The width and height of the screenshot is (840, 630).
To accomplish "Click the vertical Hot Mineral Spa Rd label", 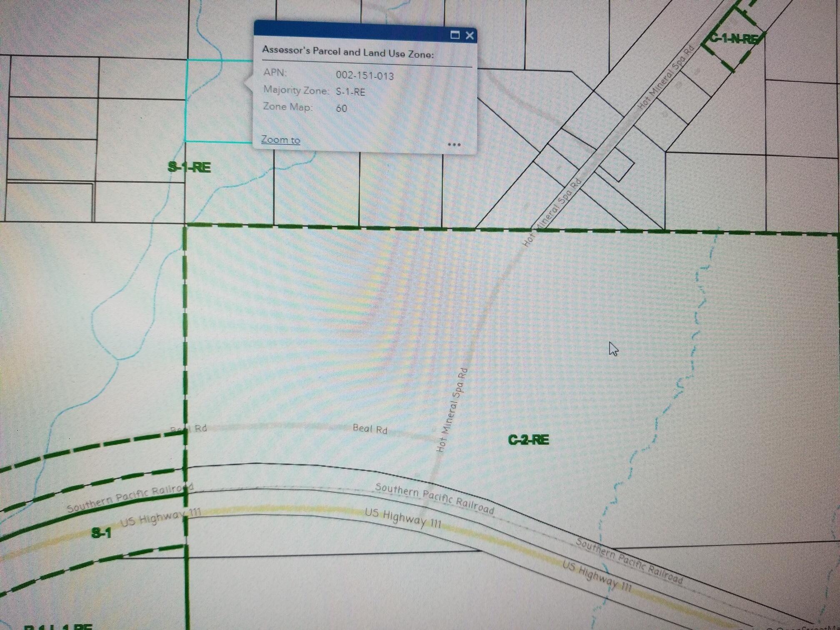I will click(452, 410).
